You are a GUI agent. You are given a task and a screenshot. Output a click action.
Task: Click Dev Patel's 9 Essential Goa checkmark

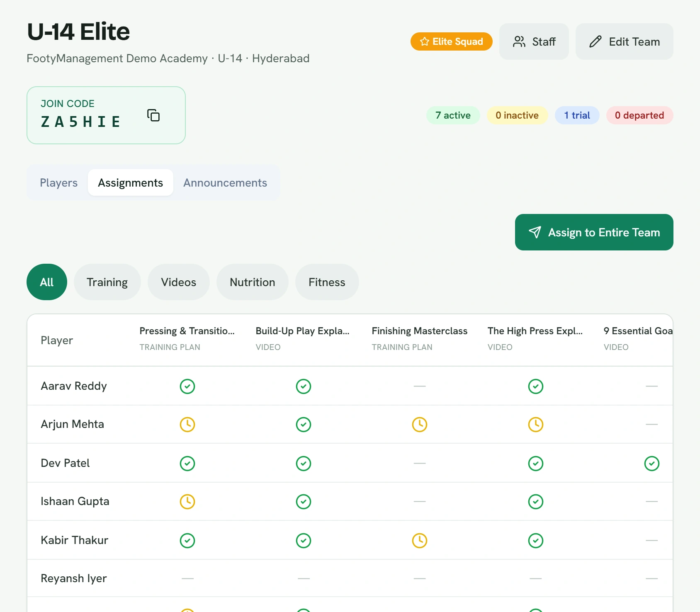click(x=652, y=463)
